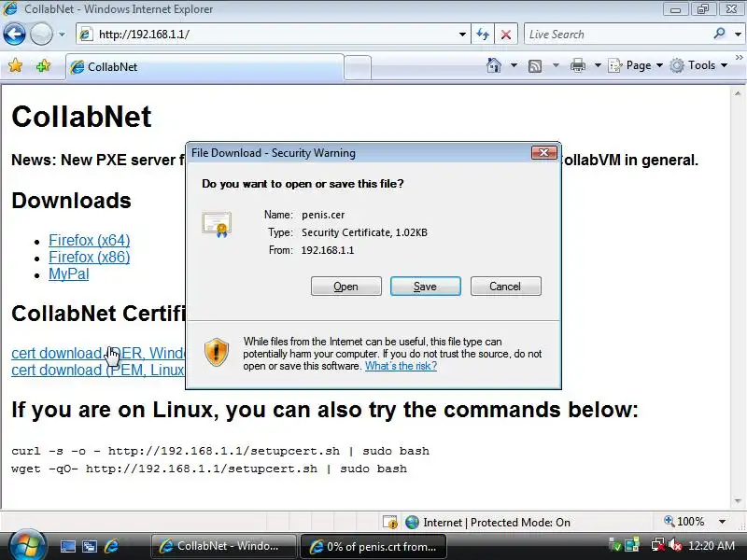The height and width of the screenshot is (560, 747).
Task: Click the red Stop loading icon
Action: click(506, 35)
